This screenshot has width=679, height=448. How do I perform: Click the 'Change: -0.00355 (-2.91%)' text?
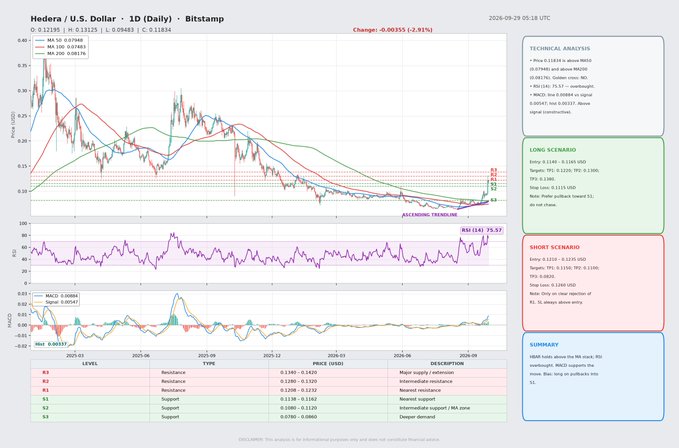click(x=392, y=30)
